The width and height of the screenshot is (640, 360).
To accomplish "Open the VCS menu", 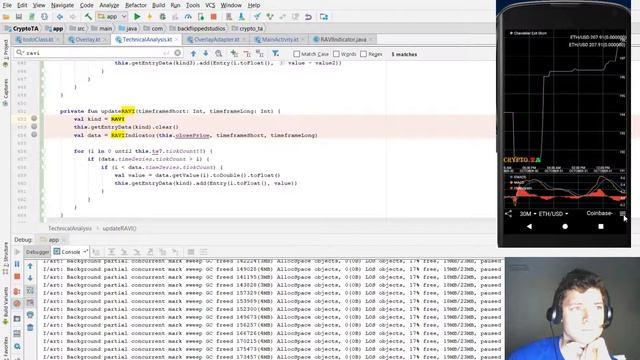I will pyautogui.click(x=210, y=5).
